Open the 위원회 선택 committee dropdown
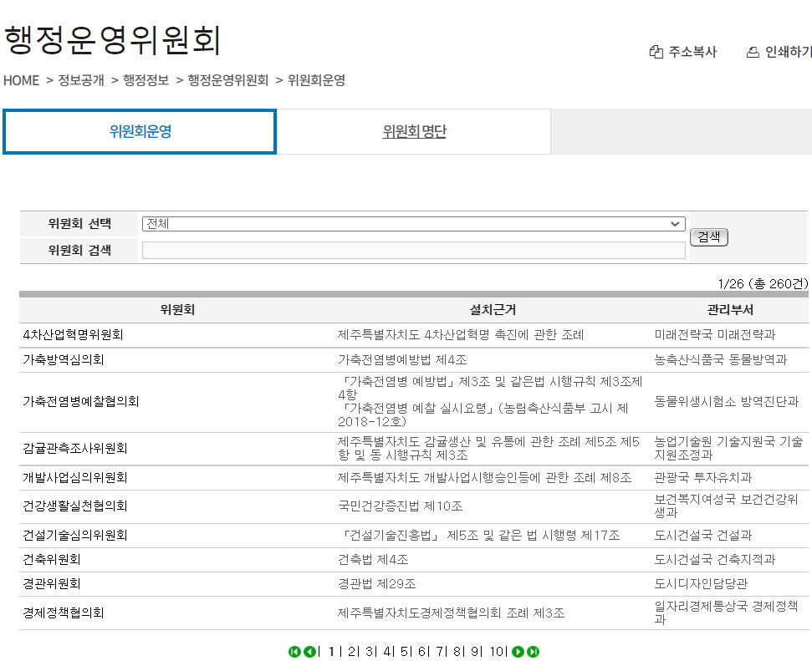This screenshot has width=812, height=661. 413,224
